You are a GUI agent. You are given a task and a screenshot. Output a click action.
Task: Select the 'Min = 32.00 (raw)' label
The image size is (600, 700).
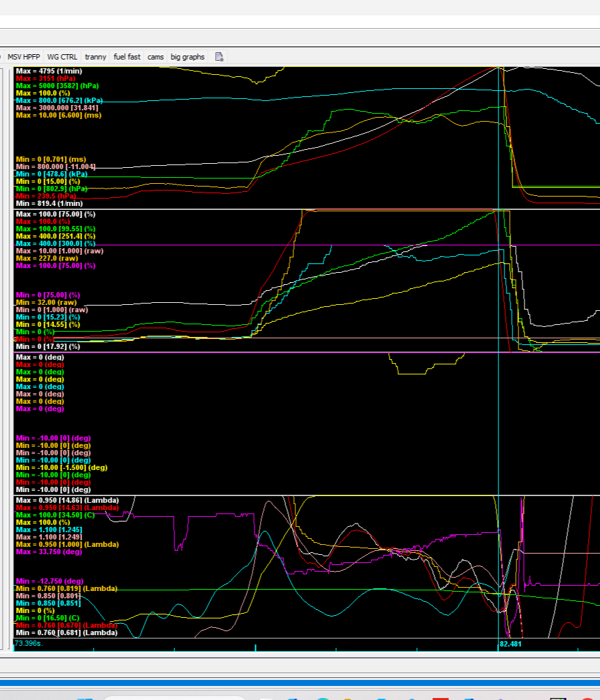point(46,302)
